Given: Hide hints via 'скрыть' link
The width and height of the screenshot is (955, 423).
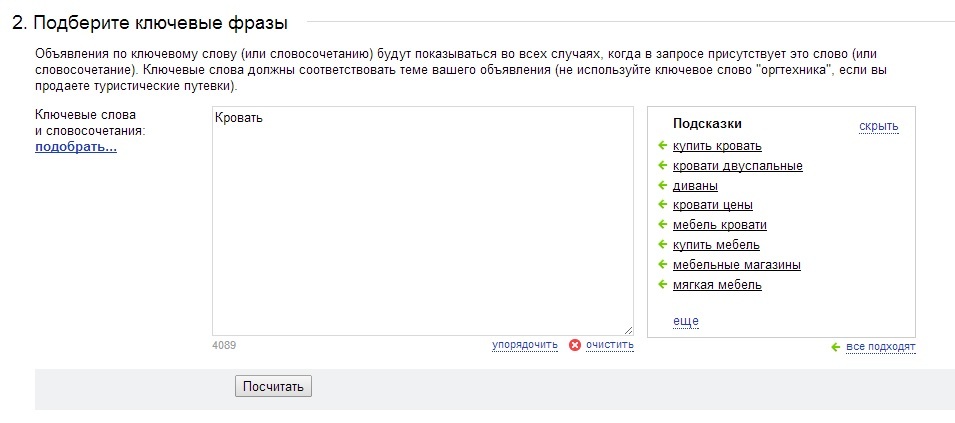Looking at the screenshot, I should point(878,126).
